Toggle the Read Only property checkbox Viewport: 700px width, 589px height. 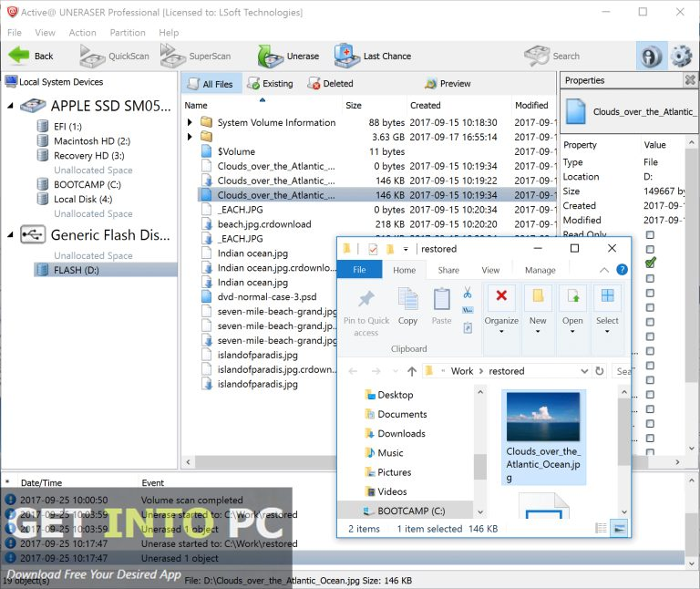650,235
